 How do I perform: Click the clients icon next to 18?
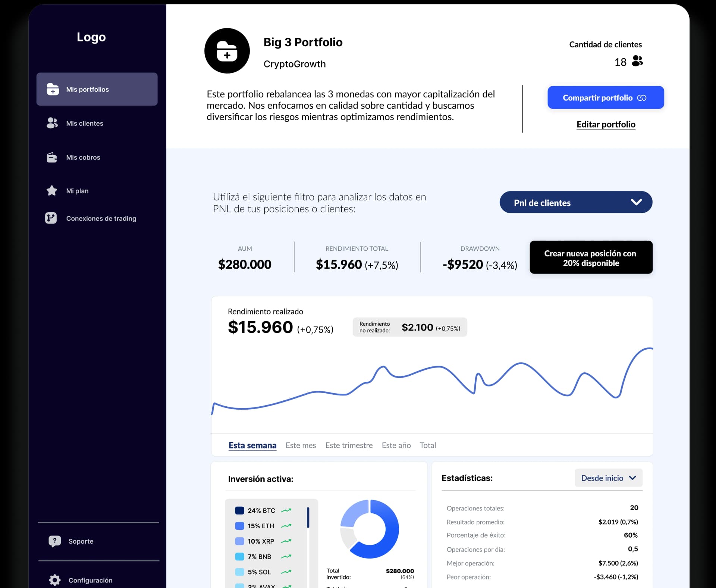(x=637, y=62)
